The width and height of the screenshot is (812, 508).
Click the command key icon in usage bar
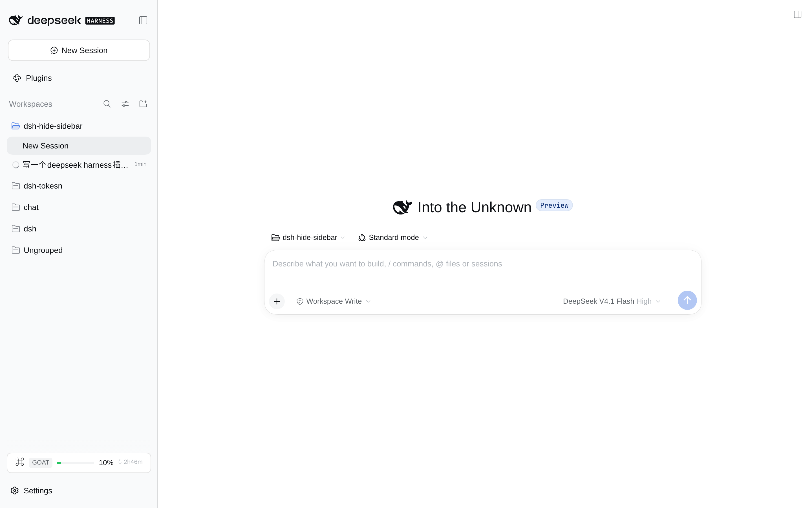pyautogui.click(x=20, y=462)
